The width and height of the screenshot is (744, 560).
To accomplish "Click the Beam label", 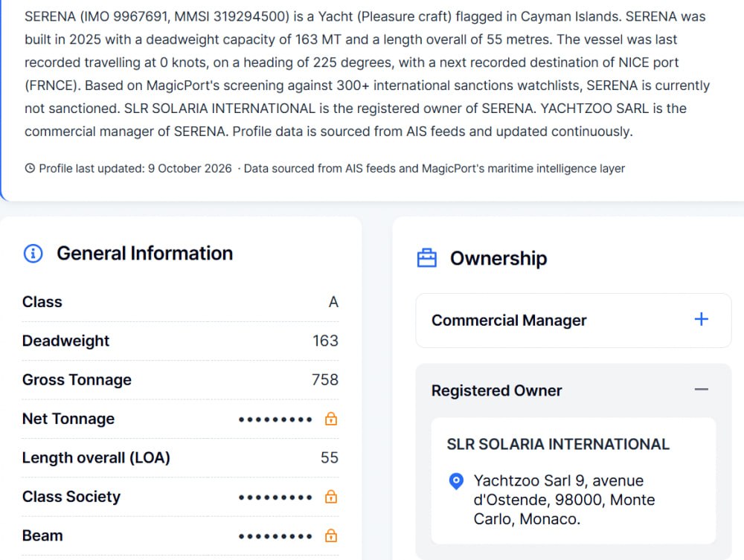I will (42, 535).
